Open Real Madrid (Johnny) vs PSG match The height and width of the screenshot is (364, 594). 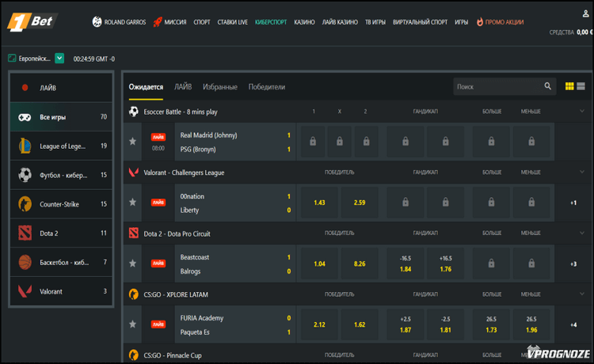pyautogui.click(x=235, y=142)
